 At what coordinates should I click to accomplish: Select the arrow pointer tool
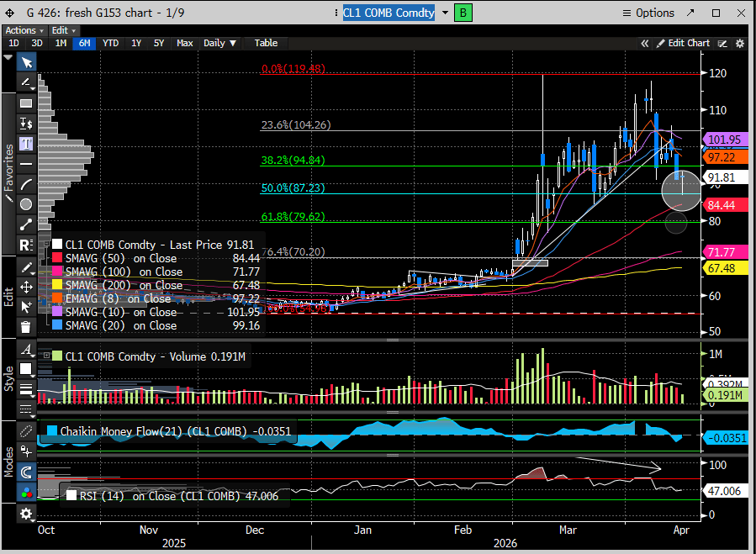pyautogui.click(x=26, y=62)
